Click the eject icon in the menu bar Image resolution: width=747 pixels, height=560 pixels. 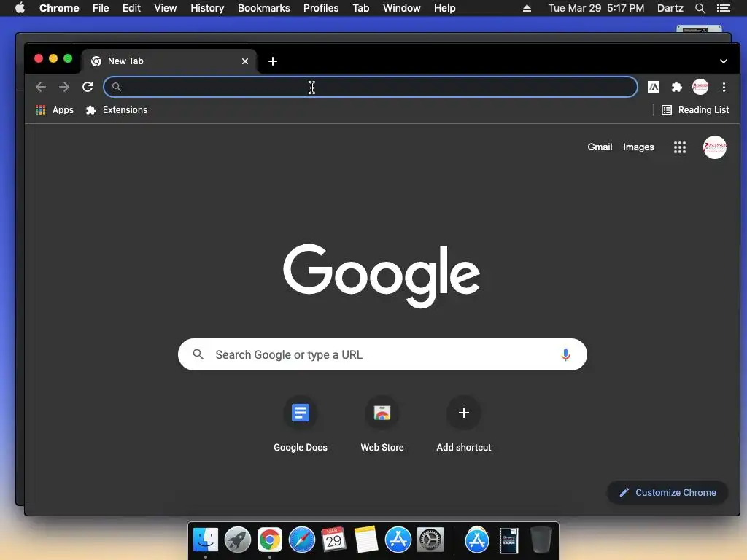click(527, 8)
